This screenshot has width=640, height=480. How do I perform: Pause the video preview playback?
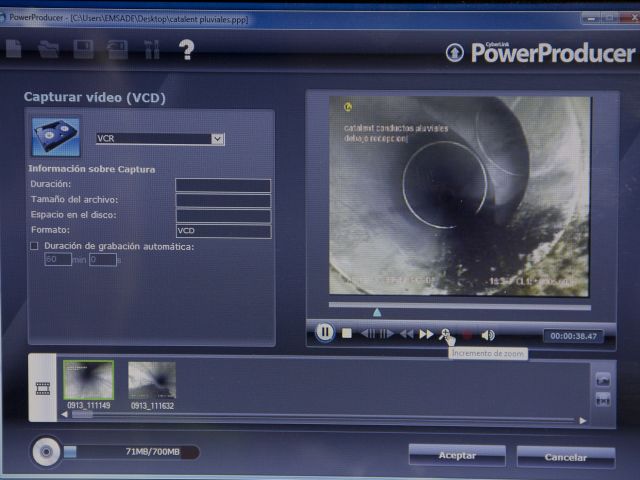324,332
